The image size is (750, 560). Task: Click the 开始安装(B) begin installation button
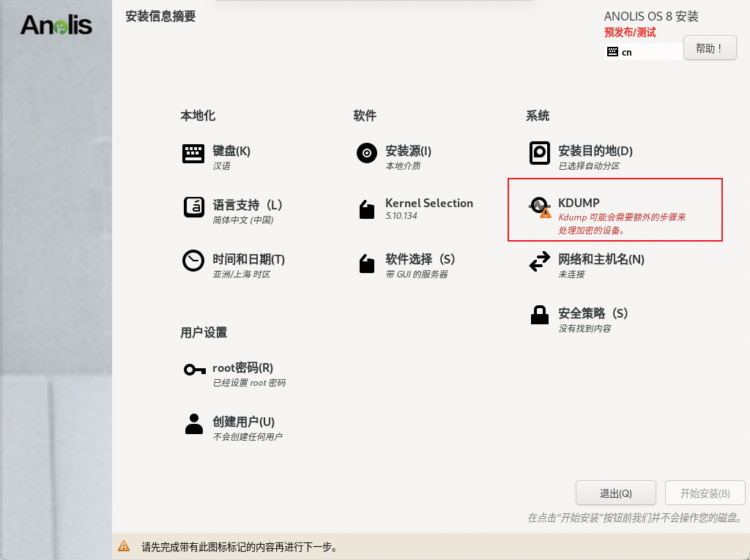coord(705,493)
